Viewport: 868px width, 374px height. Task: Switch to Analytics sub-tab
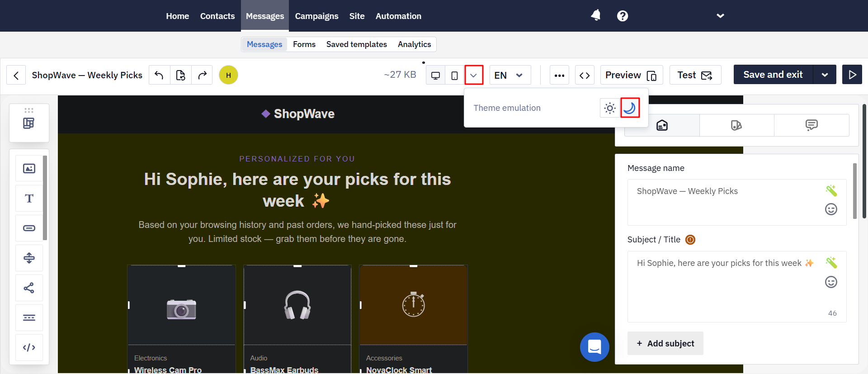(x=414, y=44)
